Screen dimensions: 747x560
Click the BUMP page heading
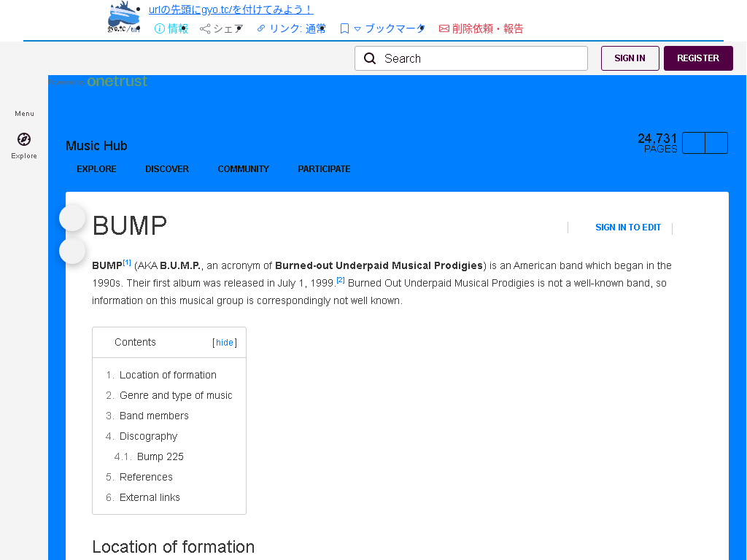point(130,226)
